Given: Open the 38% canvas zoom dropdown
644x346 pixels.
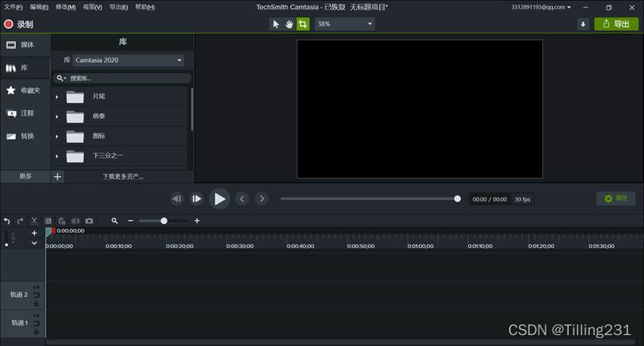Looking at the screenshot, I should [x=345, y=24].
